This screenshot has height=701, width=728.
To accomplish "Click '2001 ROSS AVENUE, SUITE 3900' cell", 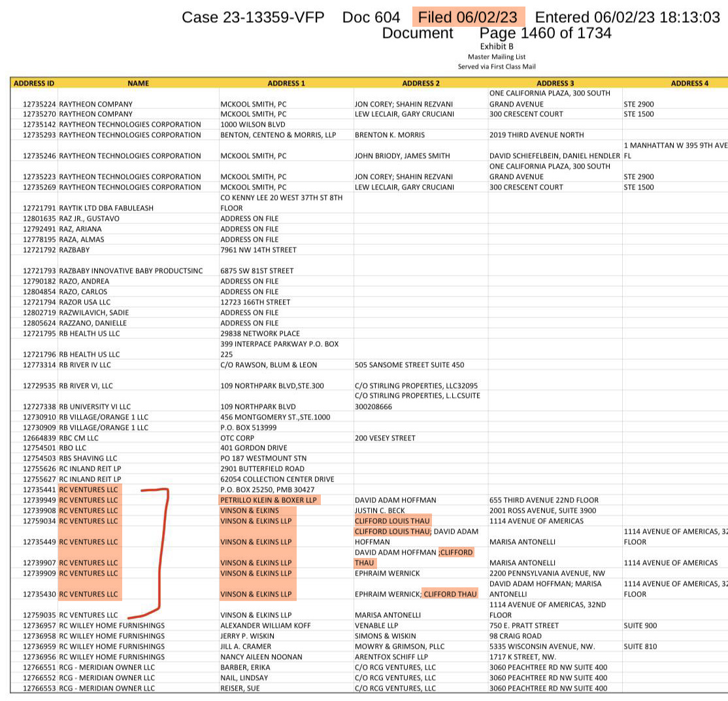I will coord(543,511).
